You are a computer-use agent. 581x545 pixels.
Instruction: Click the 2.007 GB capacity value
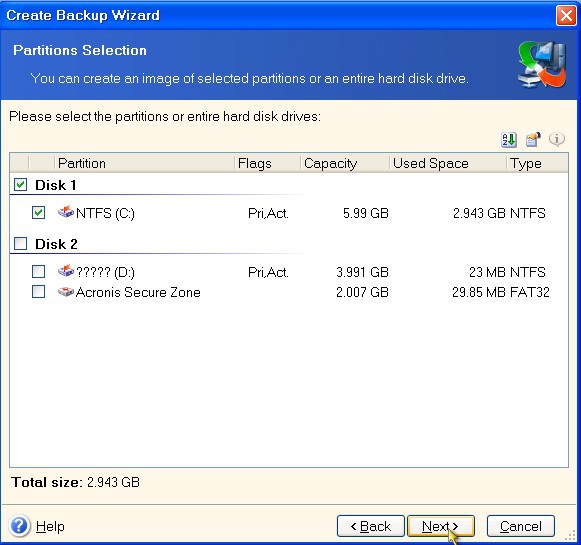(362, 292)
